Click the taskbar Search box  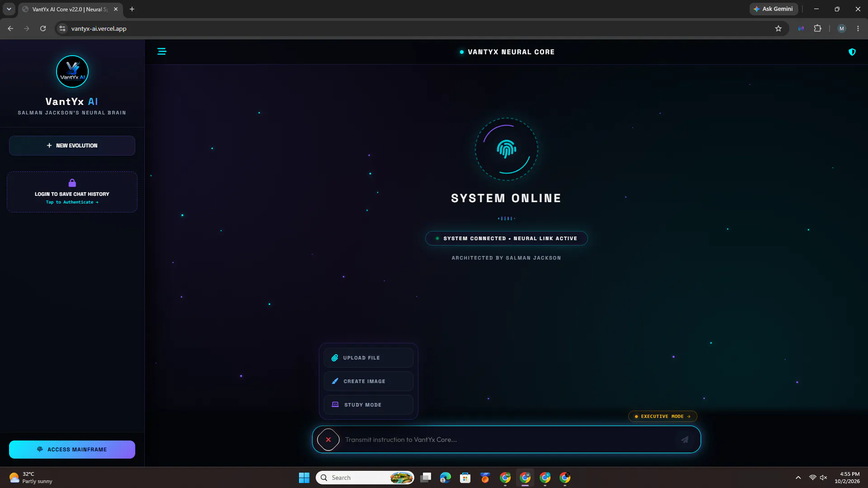point(365,478)
